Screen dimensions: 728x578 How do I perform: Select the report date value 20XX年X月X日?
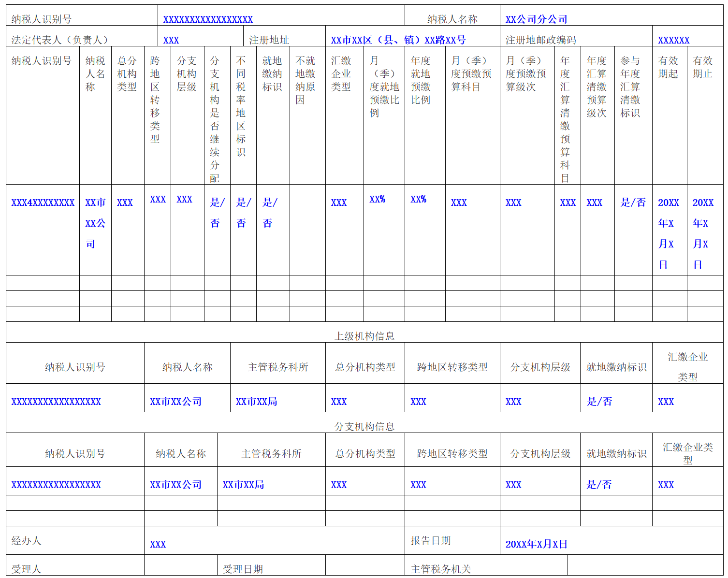coord(536,544)
